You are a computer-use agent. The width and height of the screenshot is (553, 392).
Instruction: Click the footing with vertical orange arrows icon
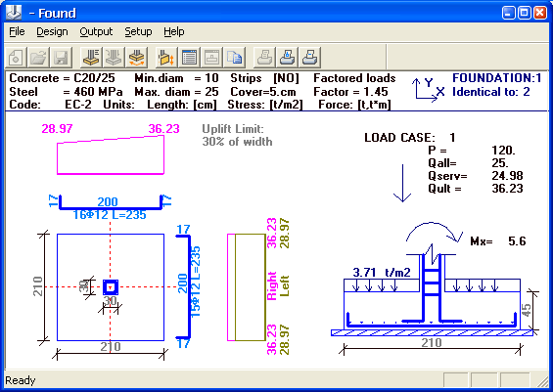tap(166, 58)
